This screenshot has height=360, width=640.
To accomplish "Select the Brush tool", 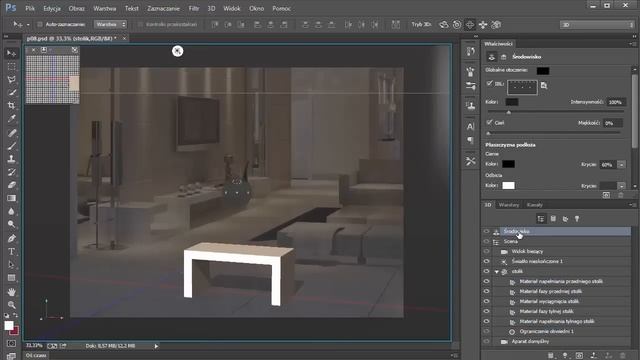I will 11,146.
